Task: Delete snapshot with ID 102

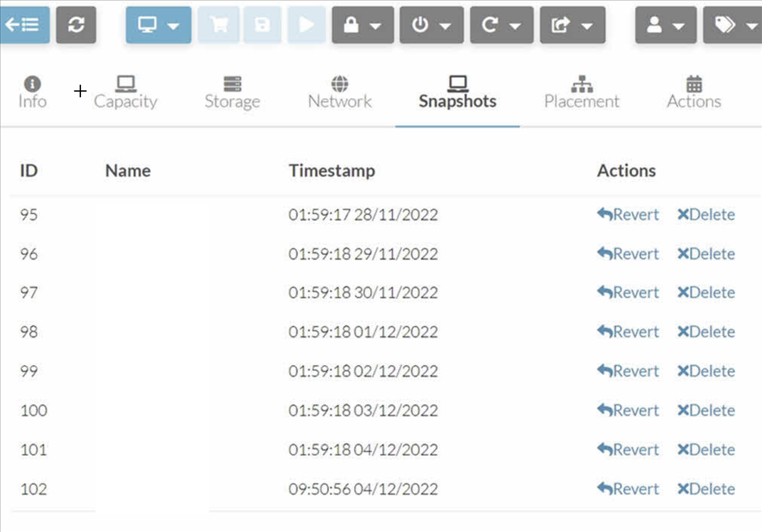Action: (x=706, y=489)
